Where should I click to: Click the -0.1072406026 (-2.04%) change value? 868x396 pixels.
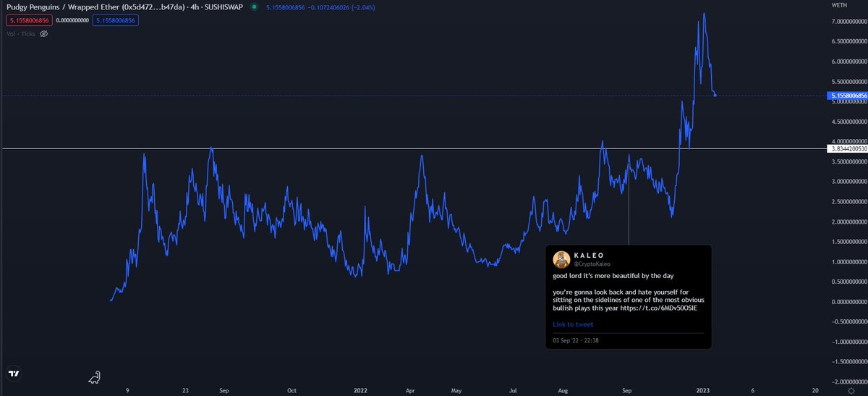(342, 7)
